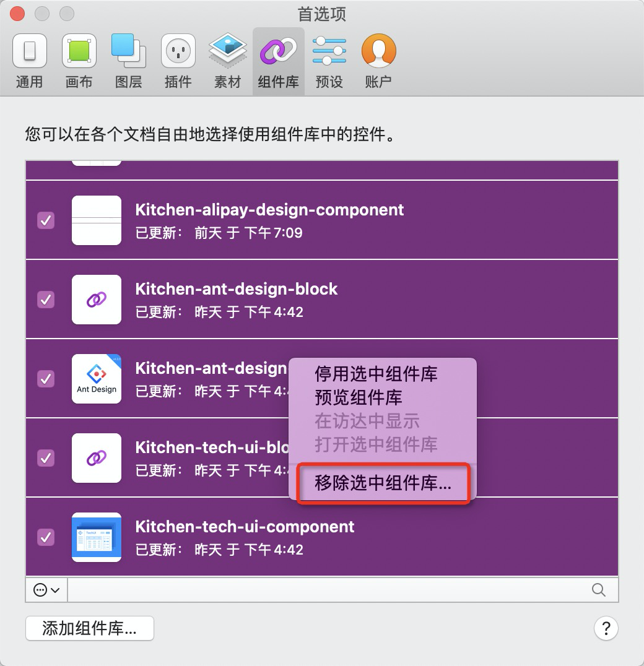
Task: Open the 账户 account preferences
Action: click(378, 62)
